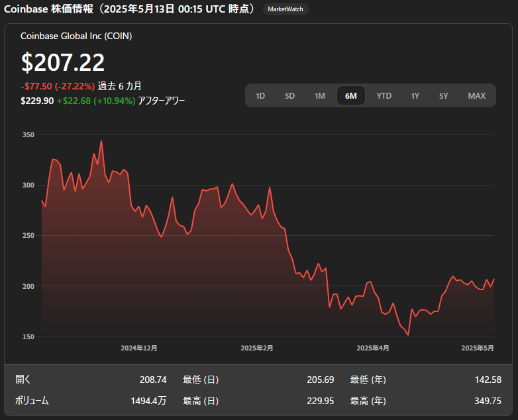
Task: Choose the 1M range tab
Action: [320, 96]
